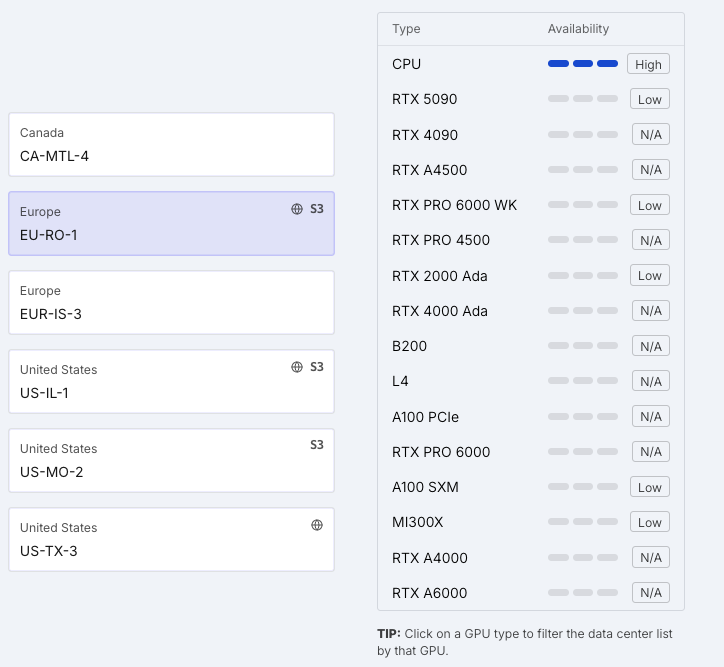
Task: Click the S3 badge on US-IL-1
Action: (x=317, y=367)
